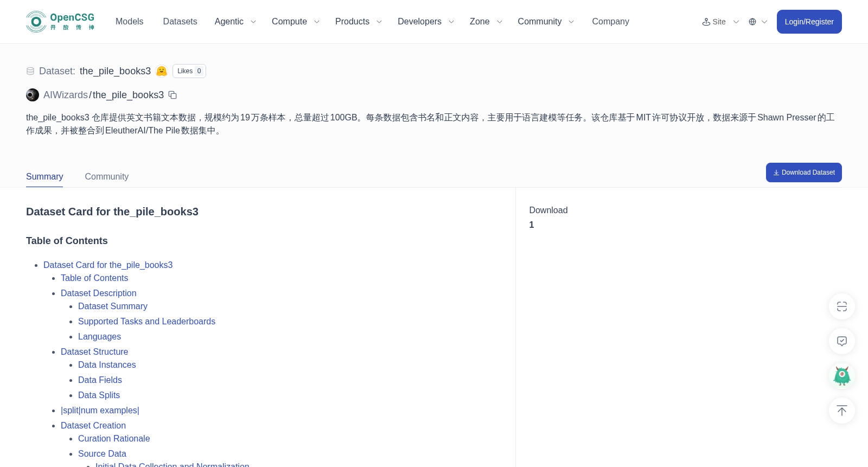Click the Site location icon
This screenshot has width=868, height=467.
(706, 22)
